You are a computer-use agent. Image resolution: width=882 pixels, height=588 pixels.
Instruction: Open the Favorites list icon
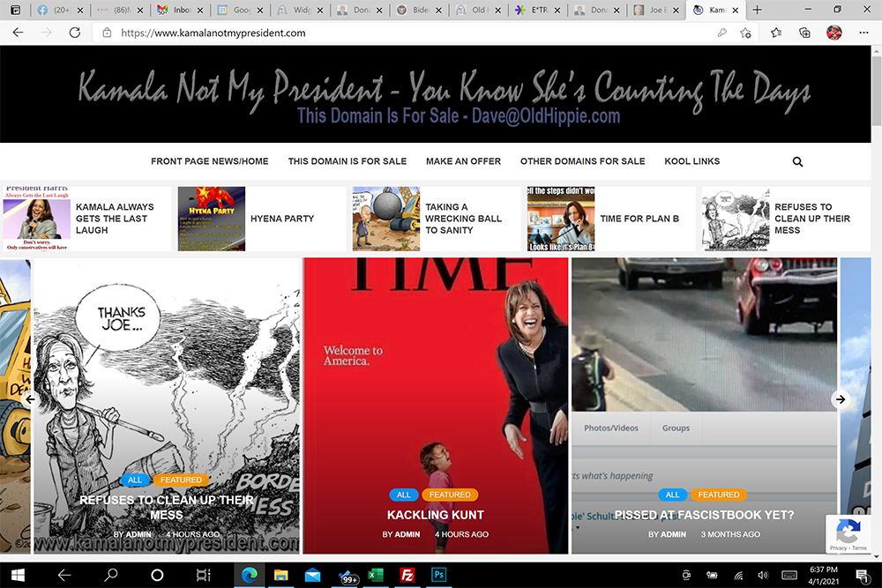pyautogui.click(x=776, y=33)
